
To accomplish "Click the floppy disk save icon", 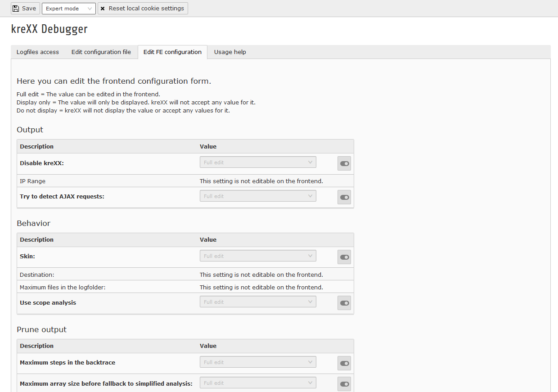I will pyautogui.click(x=16, y=9).
